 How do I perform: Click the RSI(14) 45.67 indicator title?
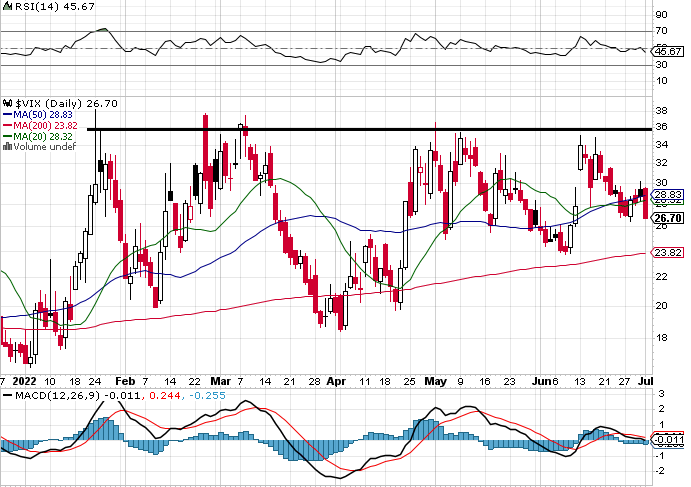pos(54,7)
